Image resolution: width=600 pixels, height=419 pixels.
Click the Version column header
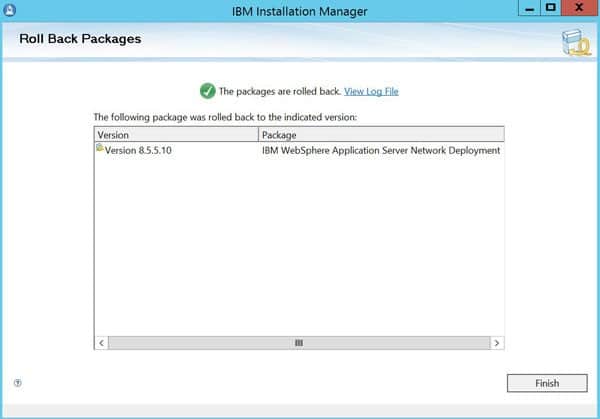click(176, 135)
